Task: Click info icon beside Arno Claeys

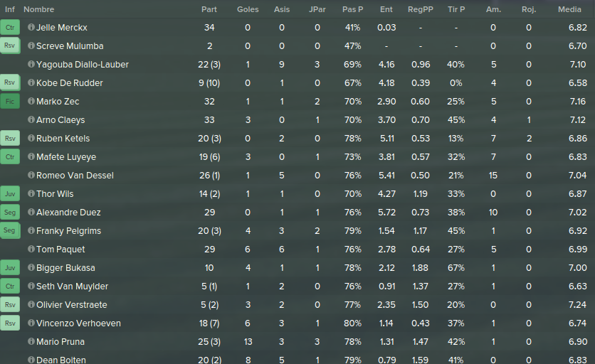Action: [x=31, y=120]
